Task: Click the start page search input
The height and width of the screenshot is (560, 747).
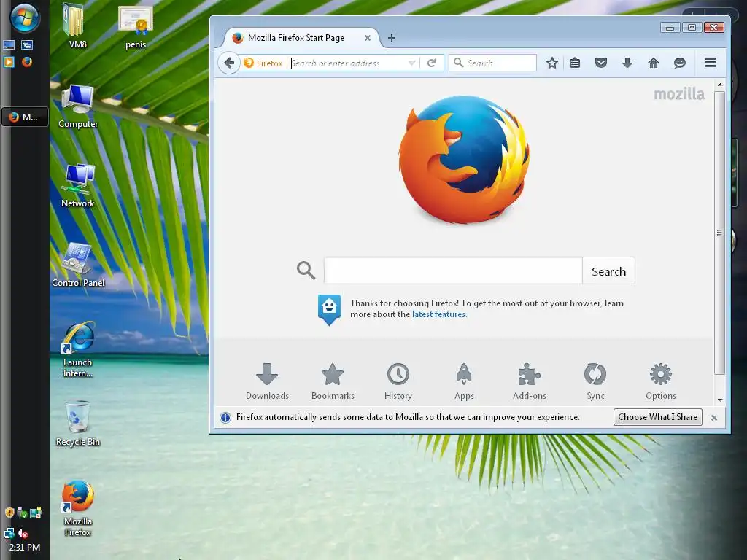Action: coord(453,271)
